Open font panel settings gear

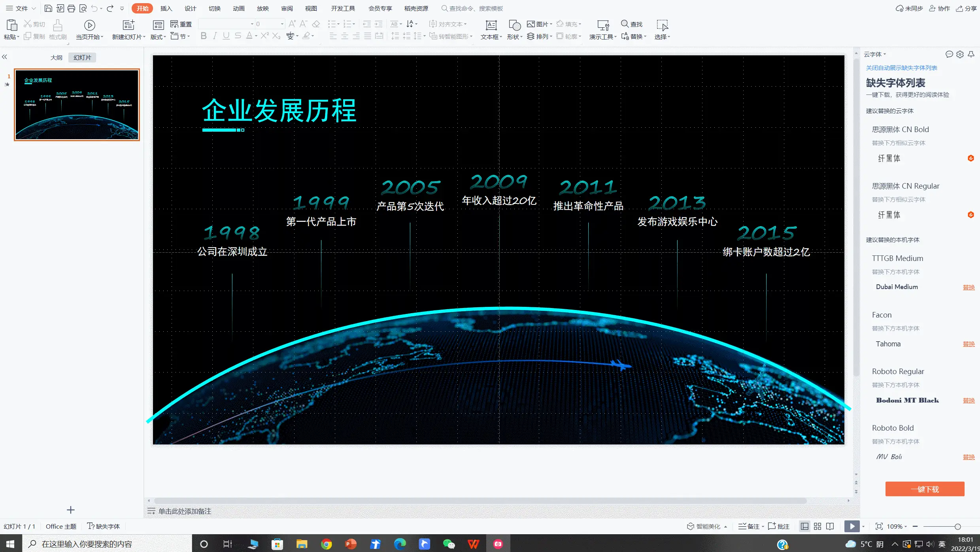(x=960, y=54)
